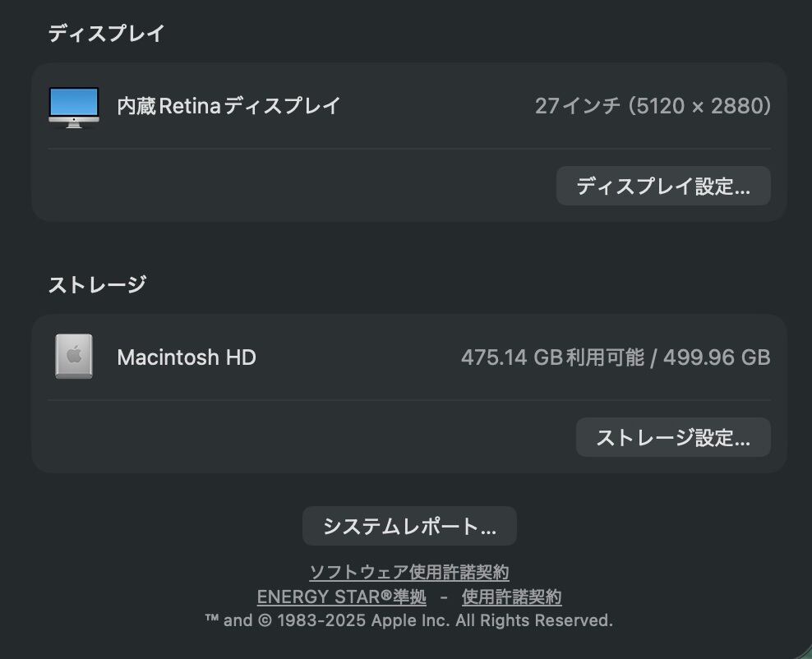Click the Macintosh HD drive icon
Screen dimensions: 812x659
pyautogui.click(x=74, y=357)
